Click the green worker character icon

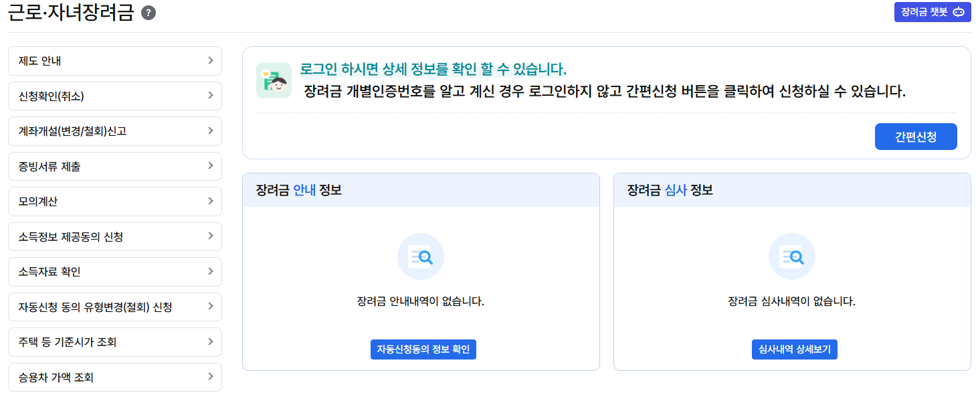(x=274, y=81)
